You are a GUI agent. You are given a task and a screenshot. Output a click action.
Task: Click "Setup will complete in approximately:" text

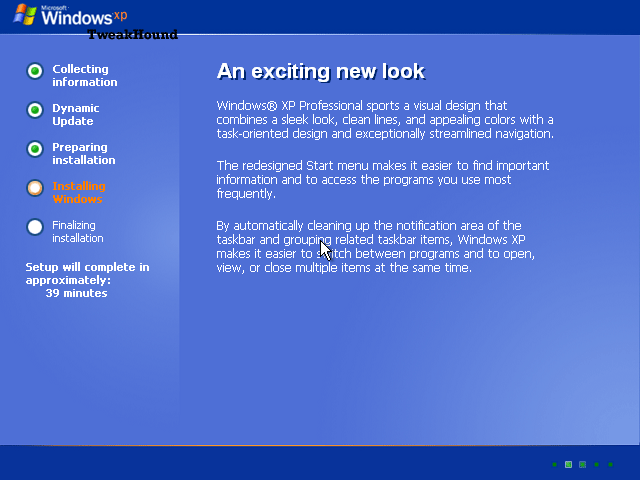click(87, 273)
